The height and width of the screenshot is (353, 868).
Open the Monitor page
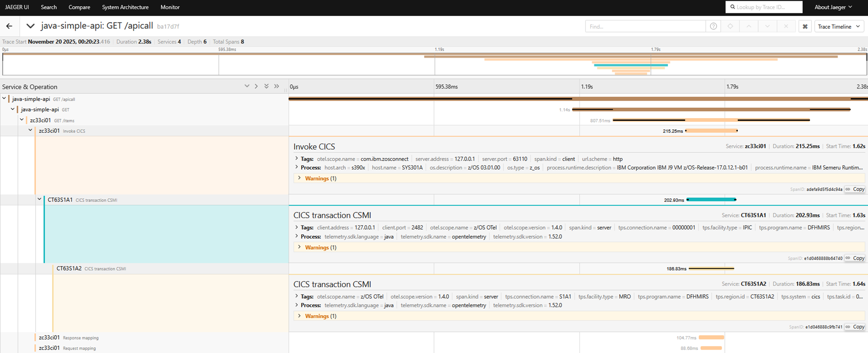click(170, 7)
